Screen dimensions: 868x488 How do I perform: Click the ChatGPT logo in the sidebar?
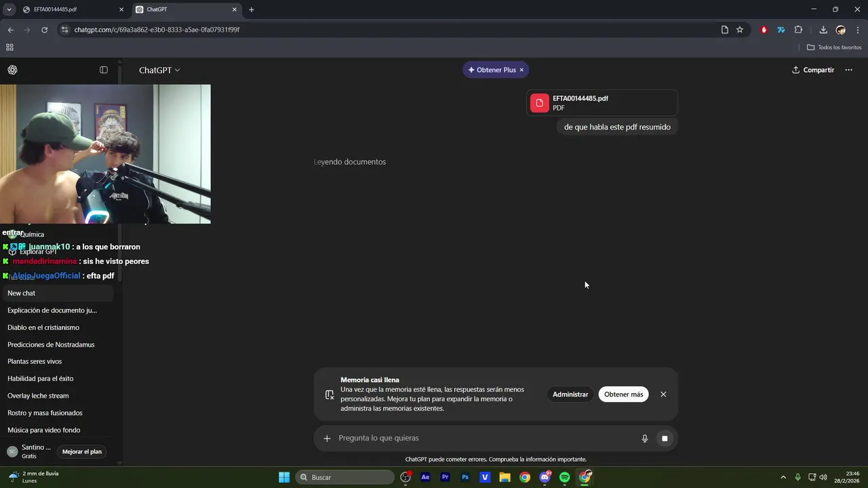click(x=12, y=70)
